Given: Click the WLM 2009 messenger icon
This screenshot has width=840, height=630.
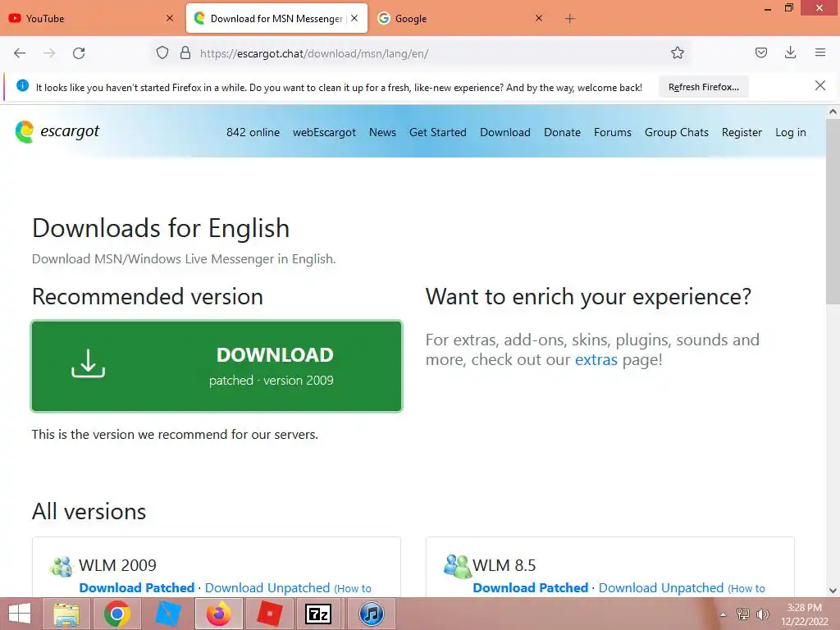Looking at the screenshot, I should point(61,566).
